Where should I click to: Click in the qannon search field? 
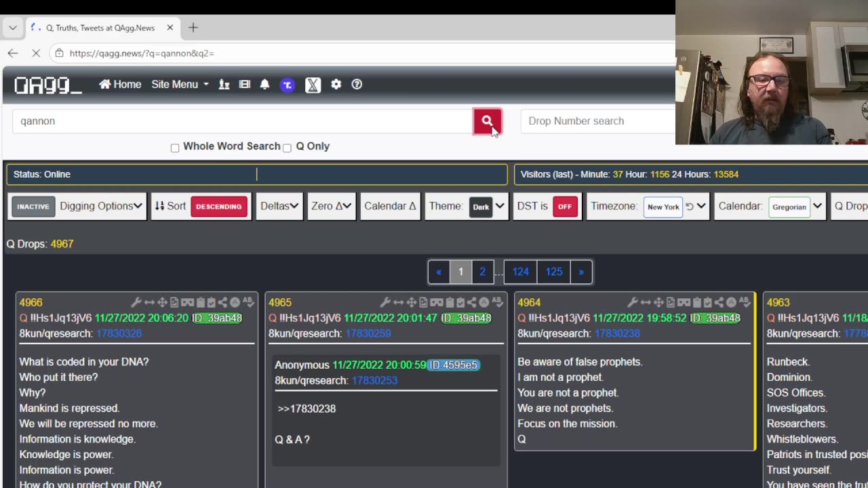[x=242, y=121]
